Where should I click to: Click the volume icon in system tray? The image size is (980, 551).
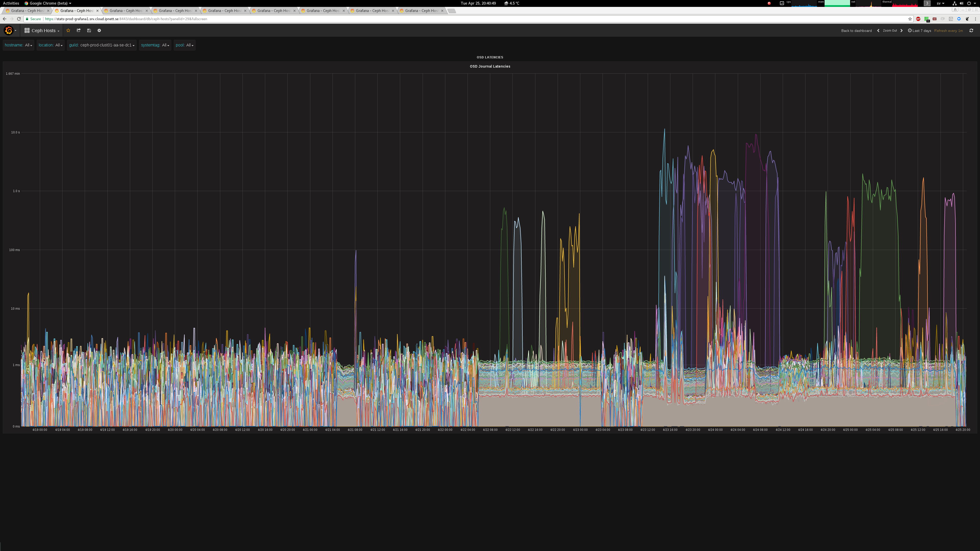tap(962, 3)
